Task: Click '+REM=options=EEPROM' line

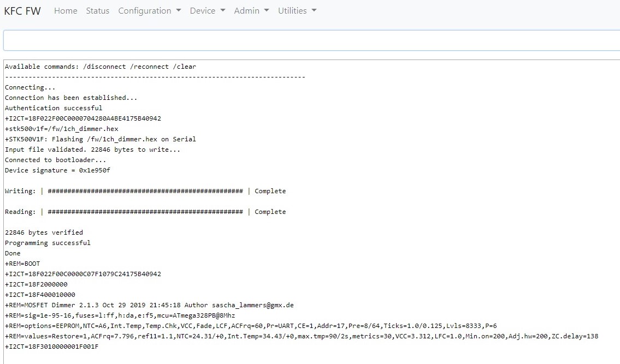Action: (251, 326)
